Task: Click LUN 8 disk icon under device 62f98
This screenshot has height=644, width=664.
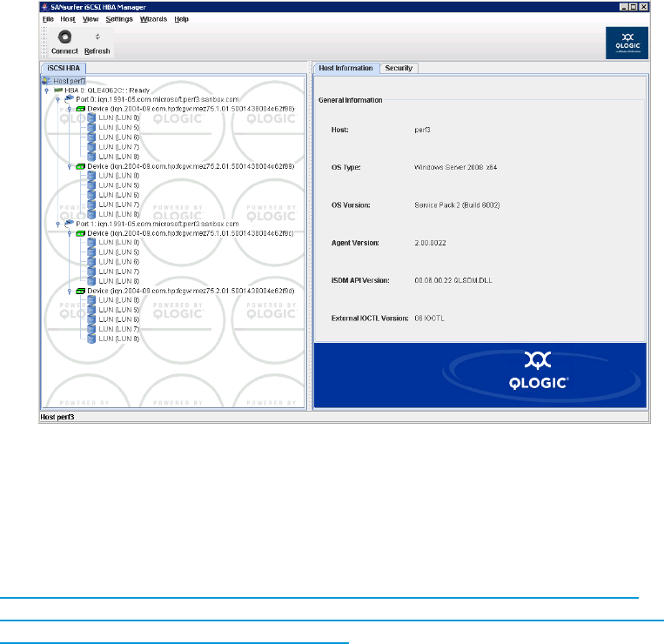Action: [91, 157]
